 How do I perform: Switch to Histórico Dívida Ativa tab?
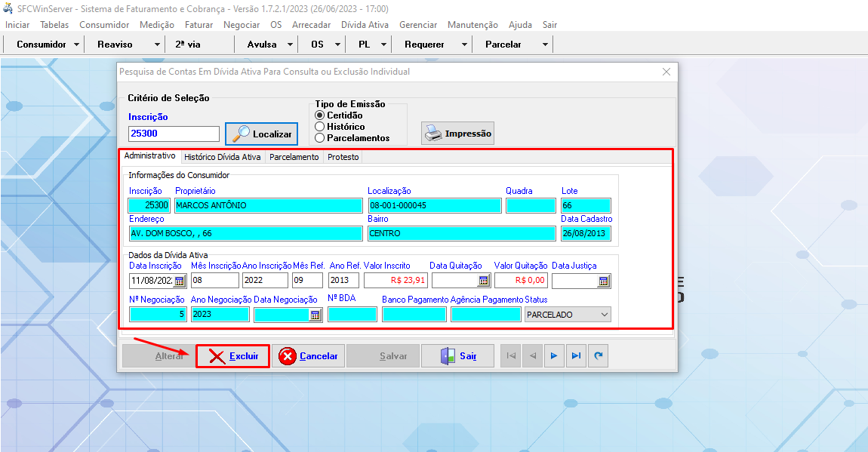point(222,157)
